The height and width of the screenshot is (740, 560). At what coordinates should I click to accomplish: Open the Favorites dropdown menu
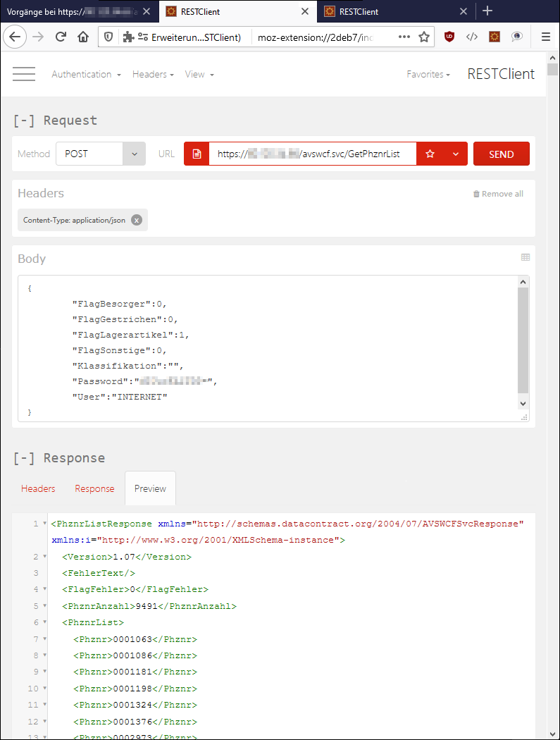coord(428,74)
